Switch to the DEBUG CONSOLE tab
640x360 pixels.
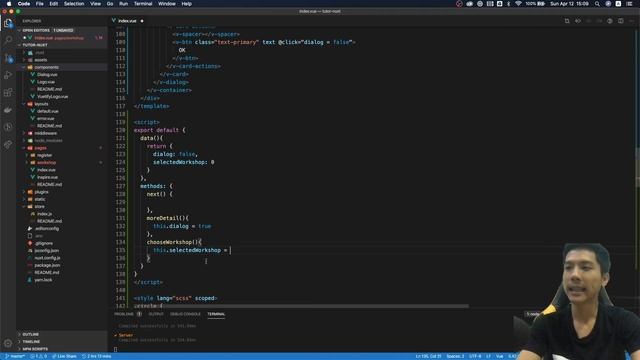185,314
